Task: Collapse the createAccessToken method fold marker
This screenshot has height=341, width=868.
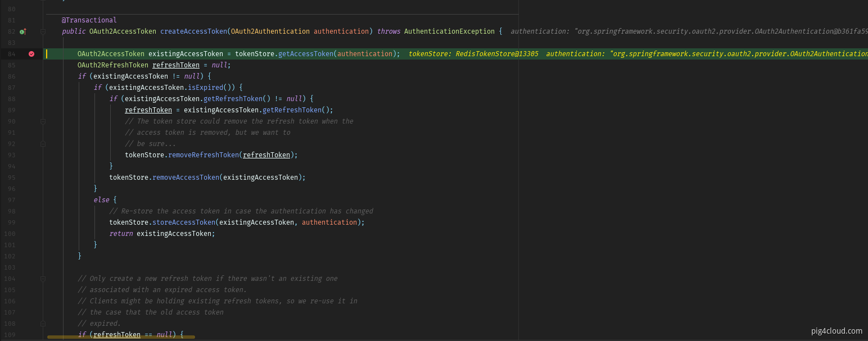Action: (43, 31)
